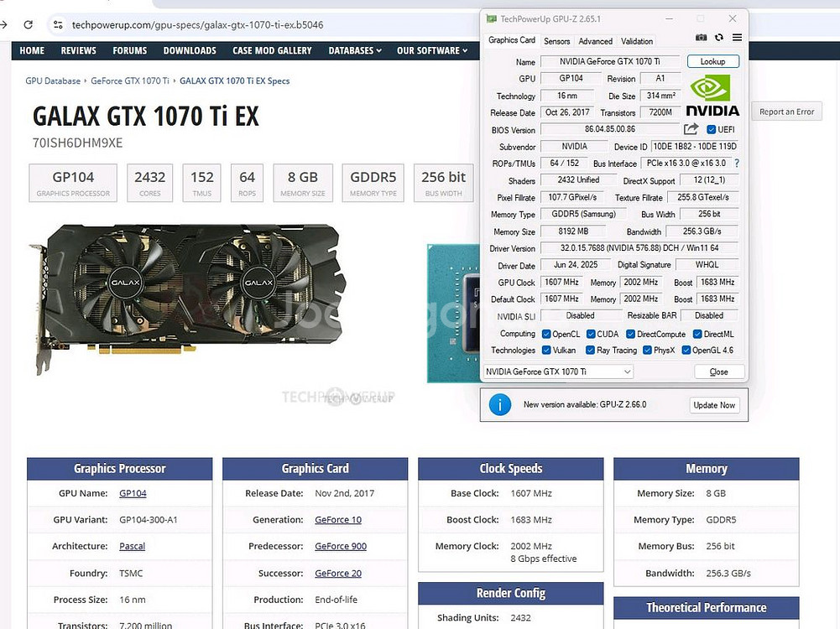
Task: Click the Close button in GPU-Z
Action: (719, 372)
